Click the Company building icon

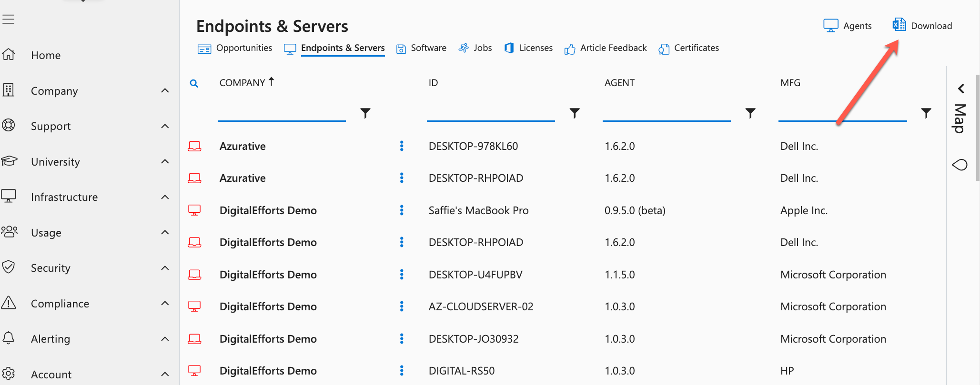[x=9, y=90]
